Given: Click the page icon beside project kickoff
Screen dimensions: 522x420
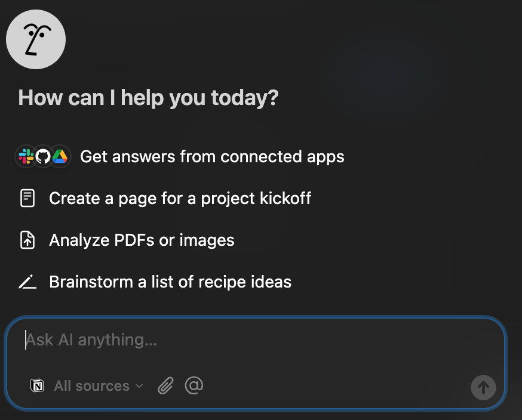Looking at the screenshot, I should click(27, 198).
